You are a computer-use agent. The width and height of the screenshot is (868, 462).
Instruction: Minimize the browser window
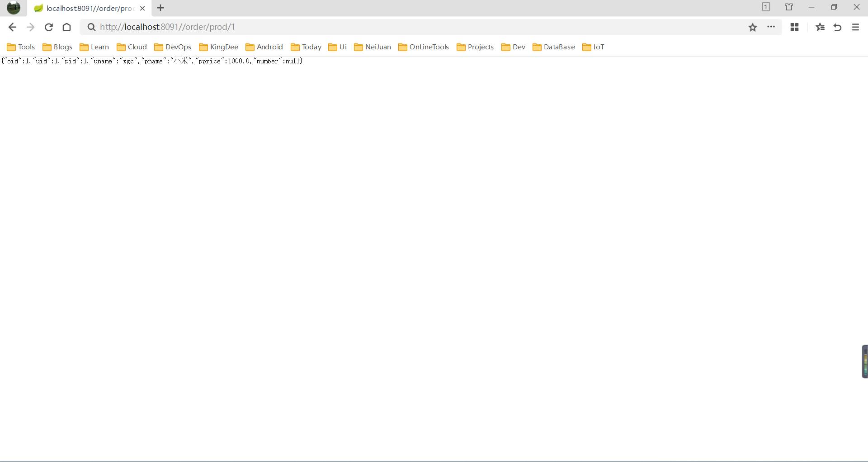[811, 7]
